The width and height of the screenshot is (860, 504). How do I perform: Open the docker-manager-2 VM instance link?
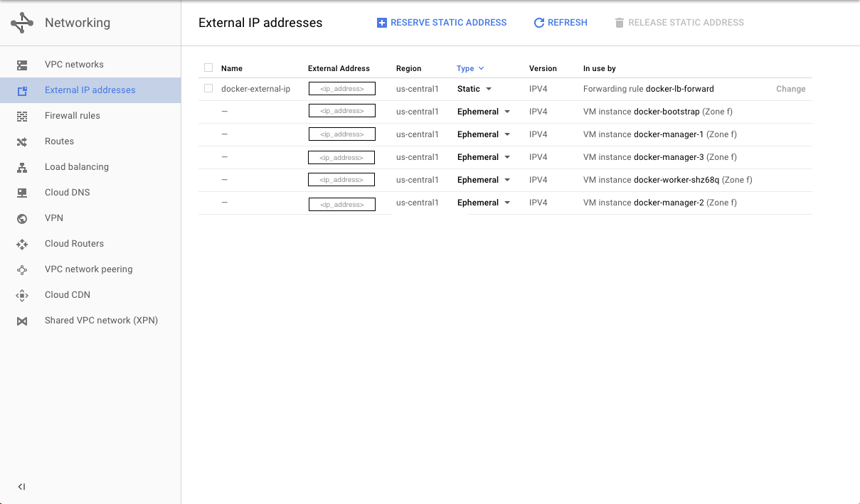pyautogui.click(x=669, y=203)
